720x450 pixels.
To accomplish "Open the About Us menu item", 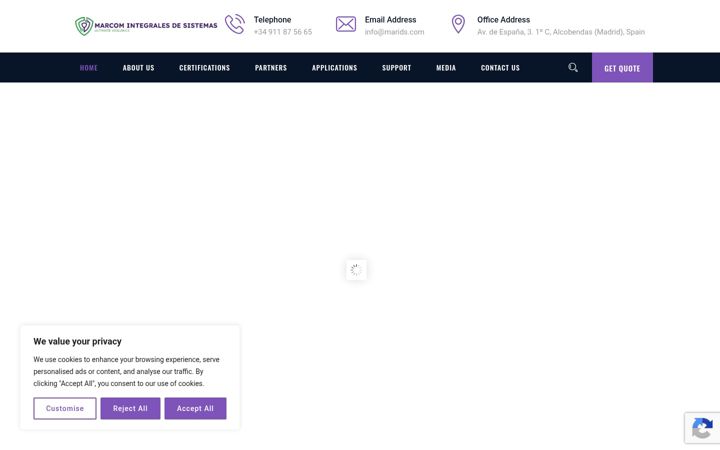I will [x=138, y=68].
